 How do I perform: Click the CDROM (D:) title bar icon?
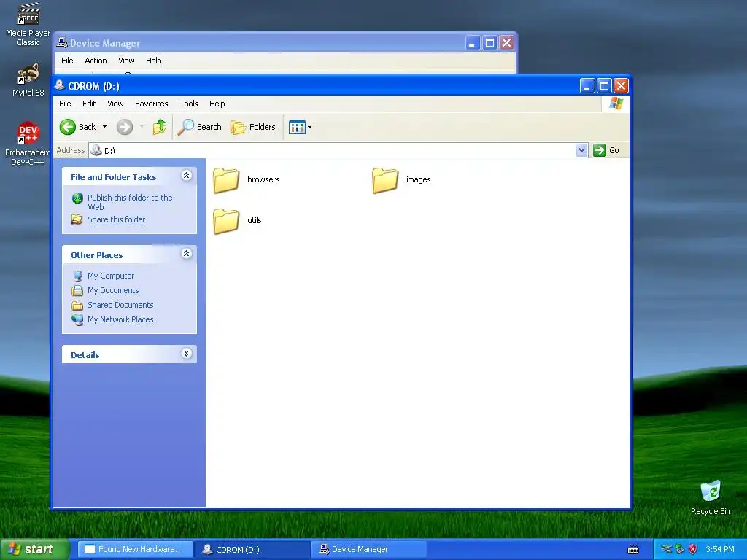point(60,86)
